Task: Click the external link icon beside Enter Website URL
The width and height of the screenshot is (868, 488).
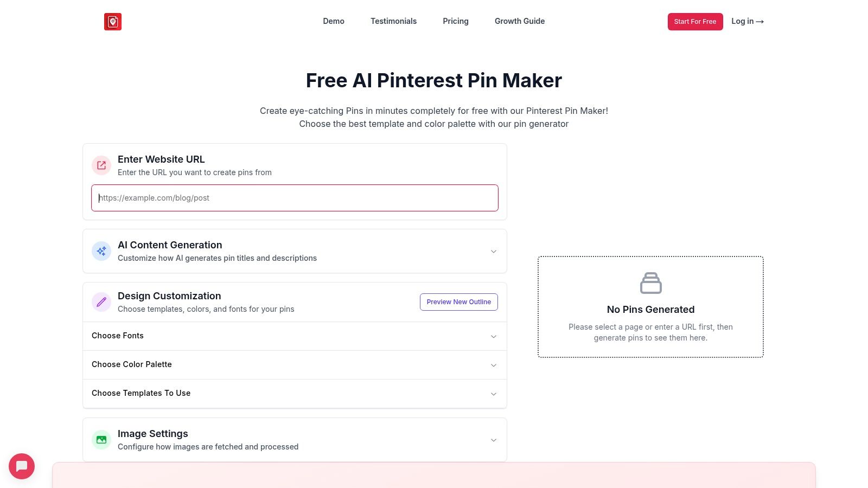Action: pos(101,165)
